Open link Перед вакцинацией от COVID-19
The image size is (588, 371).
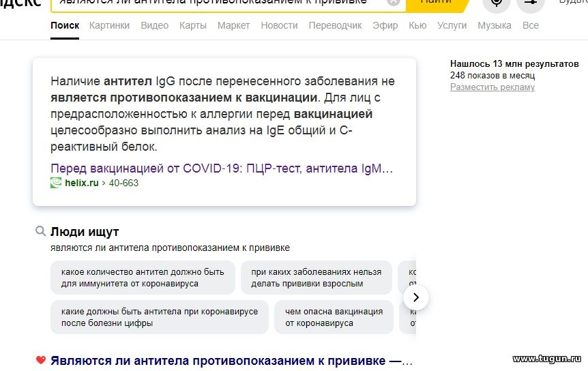(x=222, y=168)
